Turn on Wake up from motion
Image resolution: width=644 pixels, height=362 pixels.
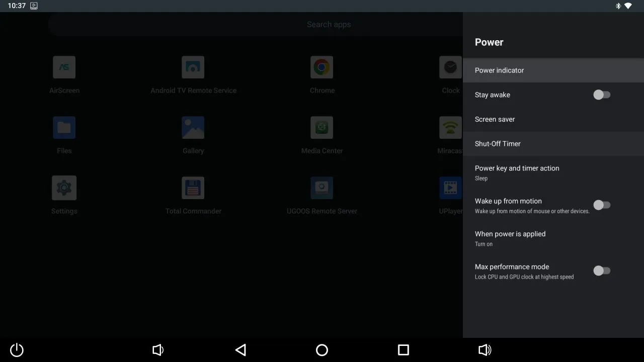[602, 205]
